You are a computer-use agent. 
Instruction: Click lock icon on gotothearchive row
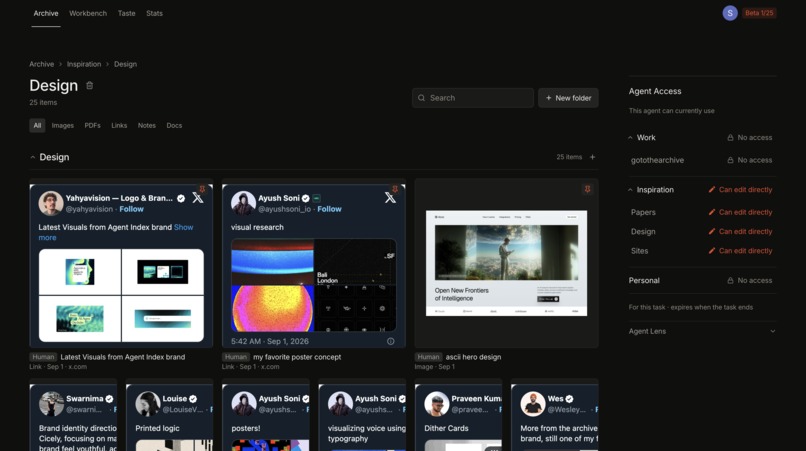tap(730, 160)
